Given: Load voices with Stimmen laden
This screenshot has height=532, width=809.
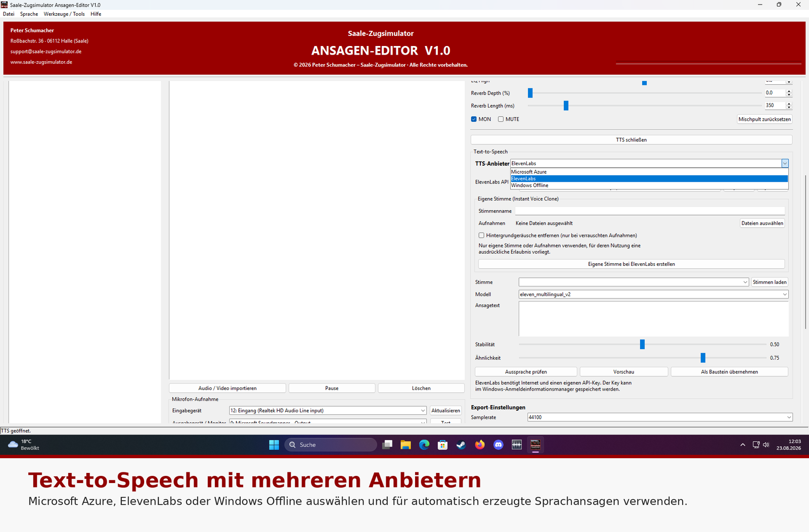Looking at the screenshot, I should click(770, 282).
